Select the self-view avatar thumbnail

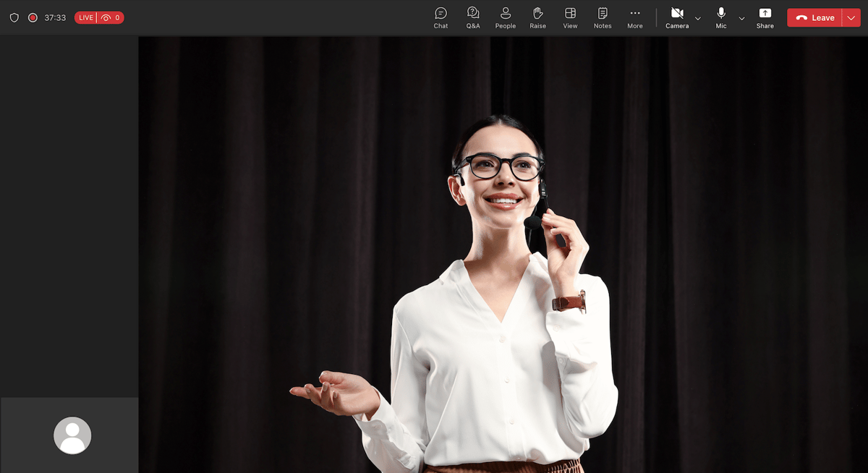tap(72, 435)
